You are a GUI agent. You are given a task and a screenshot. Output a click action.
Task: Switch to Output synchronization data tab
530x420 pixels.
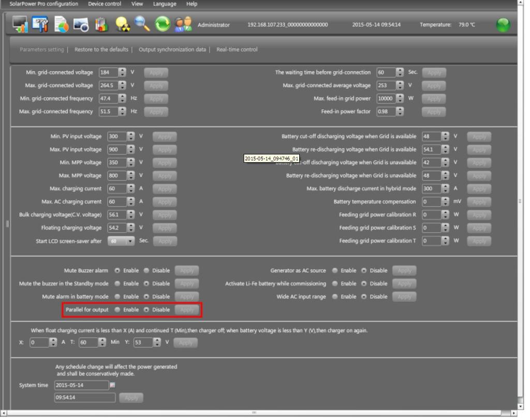click(172, 49)
